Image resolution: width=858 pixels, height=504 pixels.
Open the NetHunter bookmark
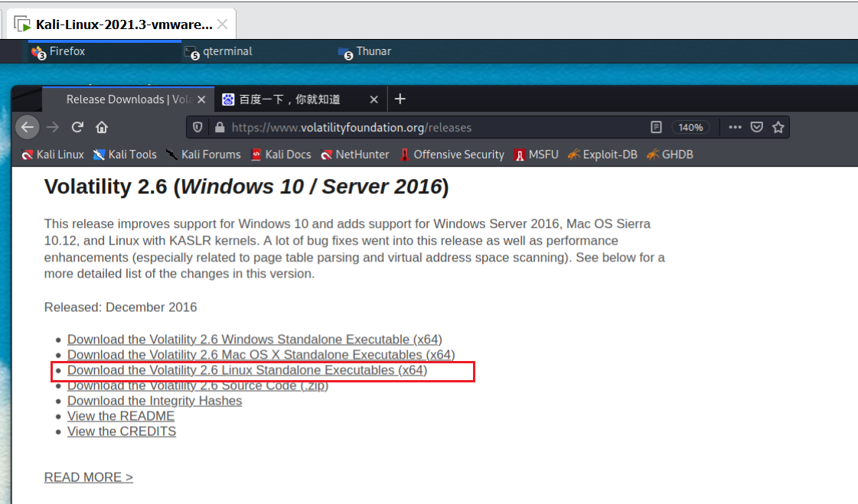(355, 154)
